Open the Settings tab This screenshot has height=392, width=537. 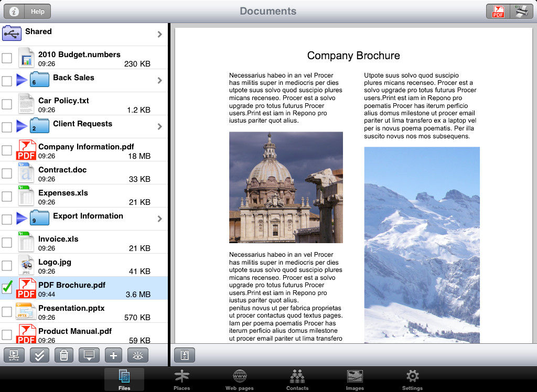(412, 379)
